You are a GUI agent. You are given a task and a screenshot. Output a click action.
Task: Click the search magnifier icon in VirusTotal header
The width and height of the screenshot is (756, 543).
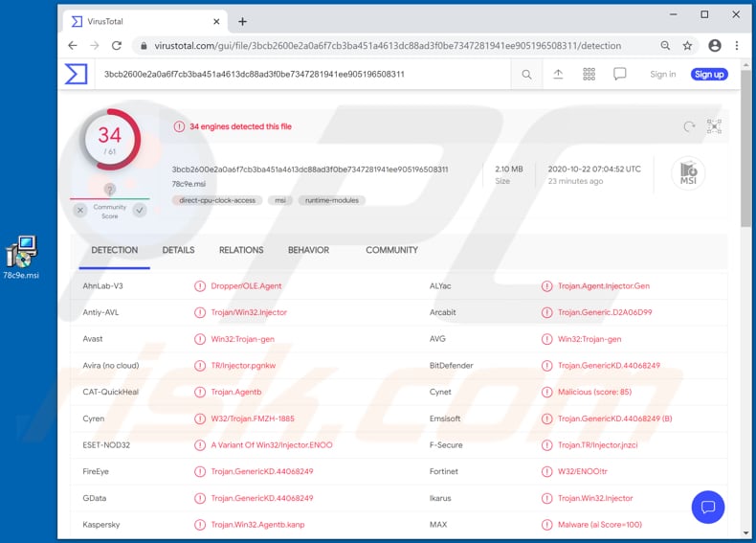coord(526,75)
